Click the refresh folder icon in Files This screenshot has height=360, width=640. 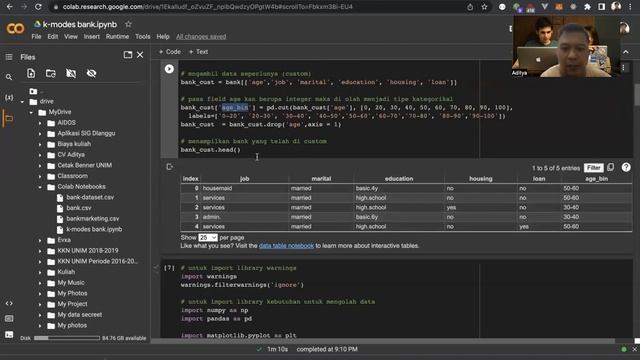coord(51,73)
